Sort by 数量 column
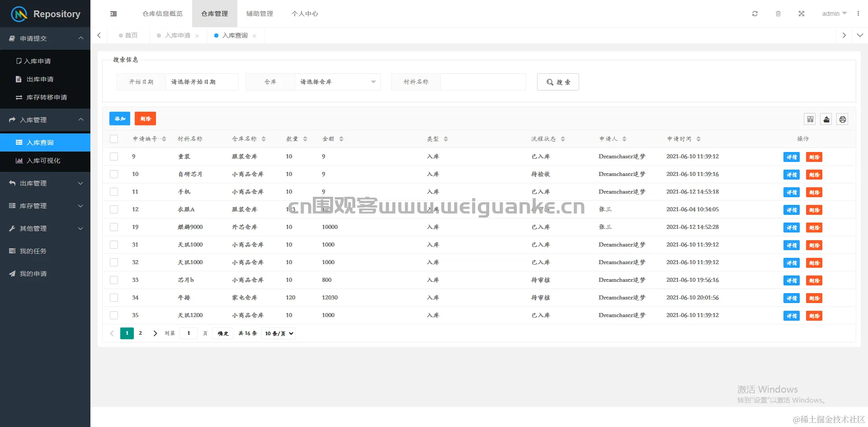Viewport: 868px width, 427px height. click(x=305, y=139)
